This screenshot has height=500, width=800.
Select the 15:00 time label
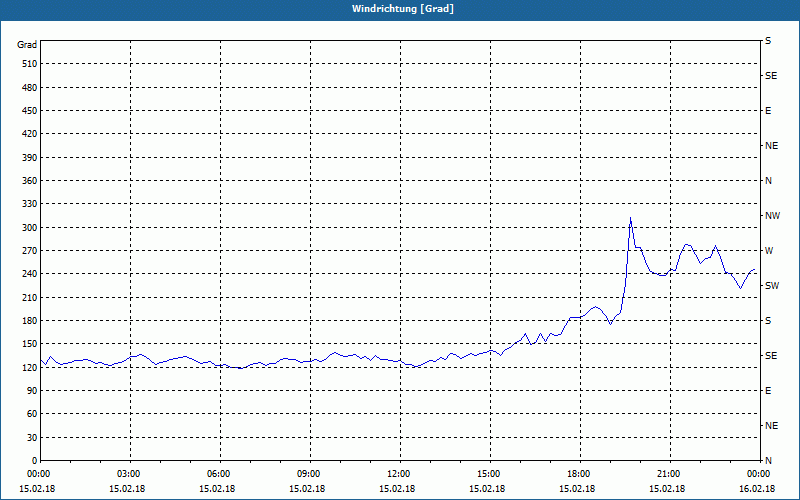[487, 474]
